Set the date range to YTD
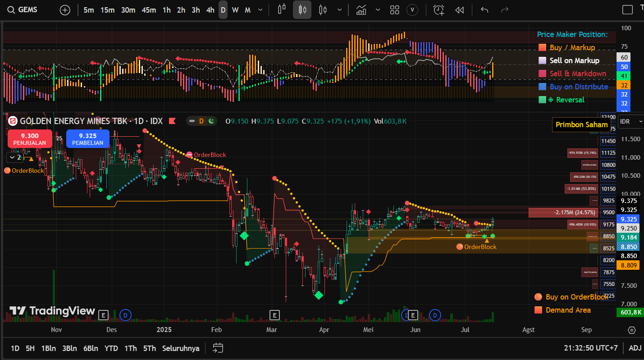 [111, 348]
